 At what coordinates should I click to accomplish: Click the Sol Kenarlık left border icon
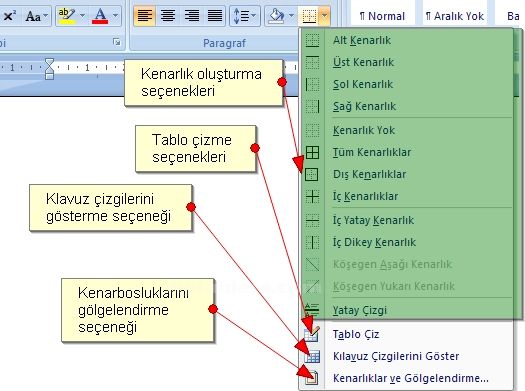point(312,84)
